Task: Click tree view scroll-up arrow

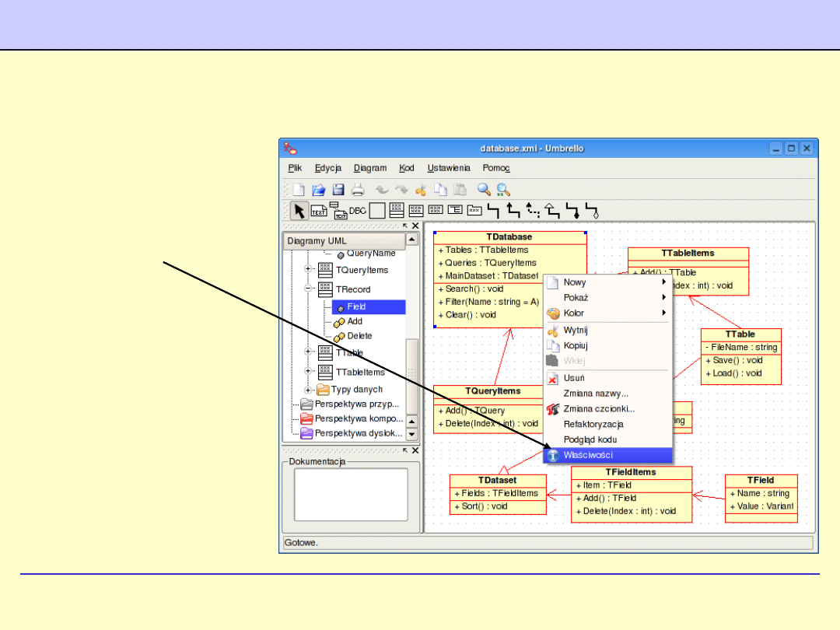Action: click(x=412, y=240)
